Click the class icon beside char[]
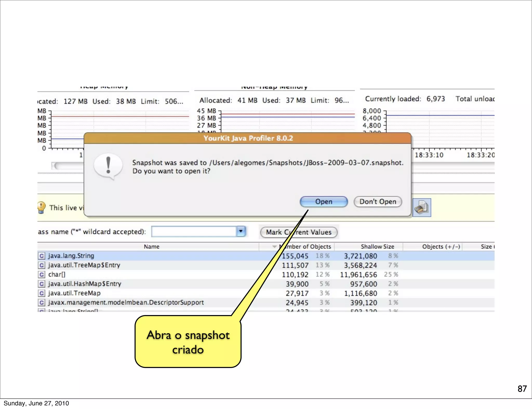The width and height of the screenshot is (532, 409). point(41,275)
